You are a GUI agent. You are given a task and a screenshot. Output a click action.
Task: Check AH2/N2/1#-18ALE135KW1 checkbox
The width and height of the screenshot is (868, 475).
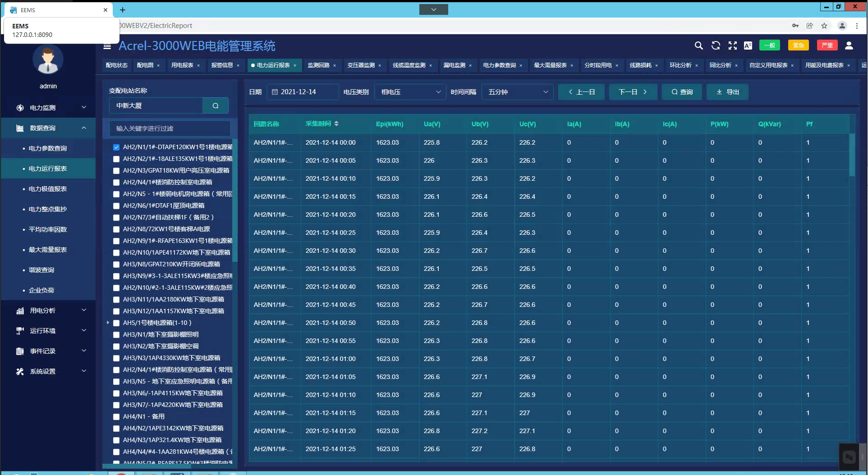116,159
